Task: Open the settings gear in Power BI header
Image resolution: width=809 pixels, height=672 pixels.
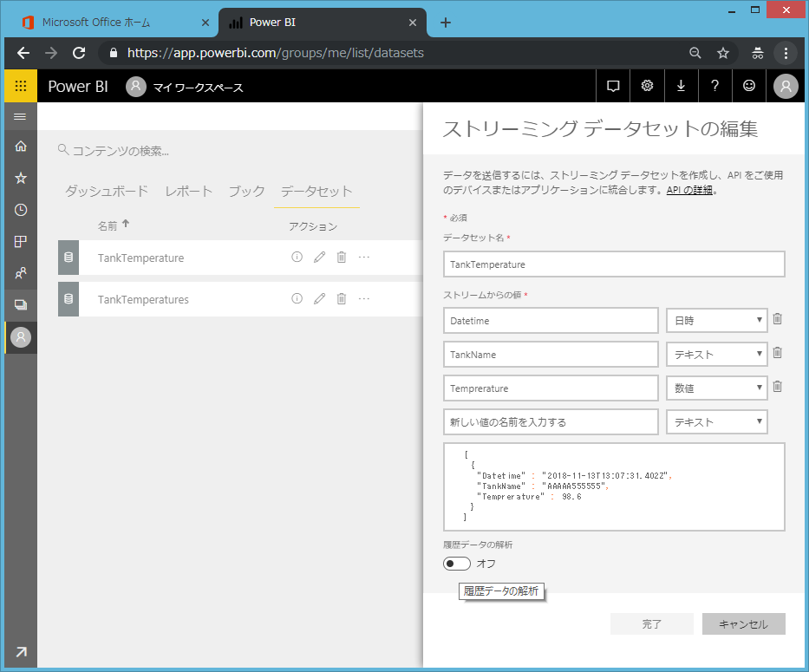Action: click(647, 86)
